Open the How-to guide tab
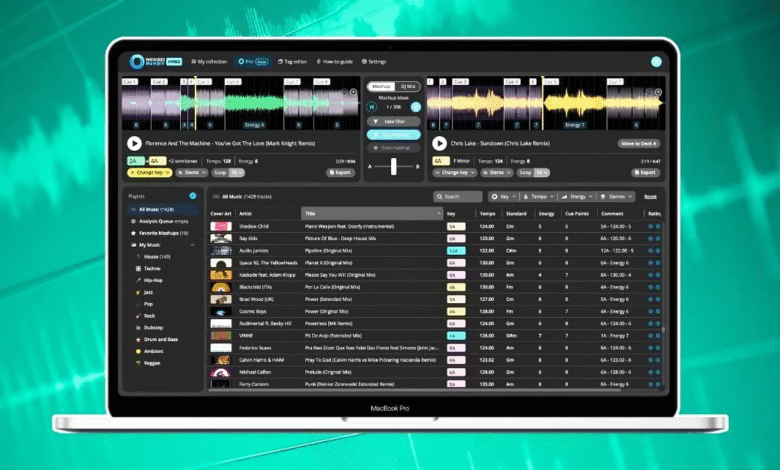780x470 pixels. [334, 62]
